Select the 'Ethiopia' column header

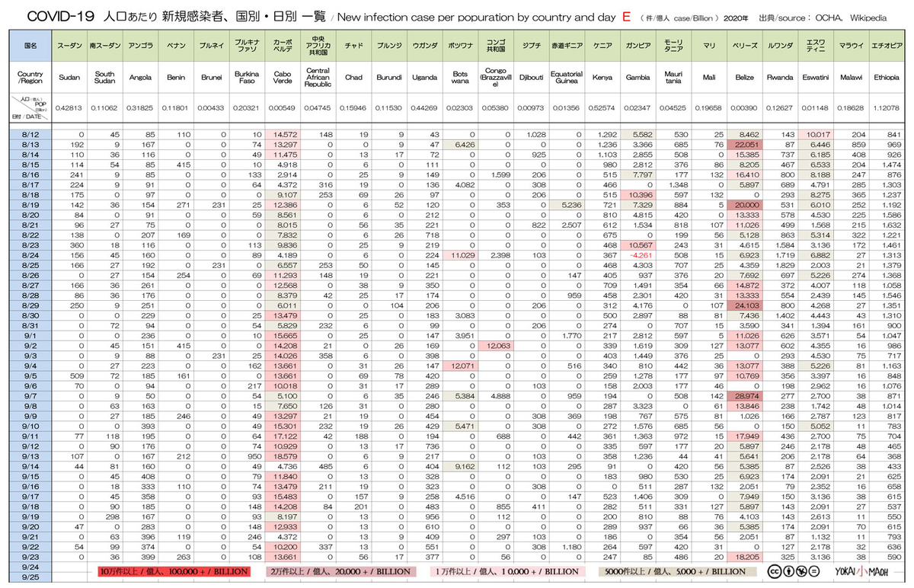887,78
